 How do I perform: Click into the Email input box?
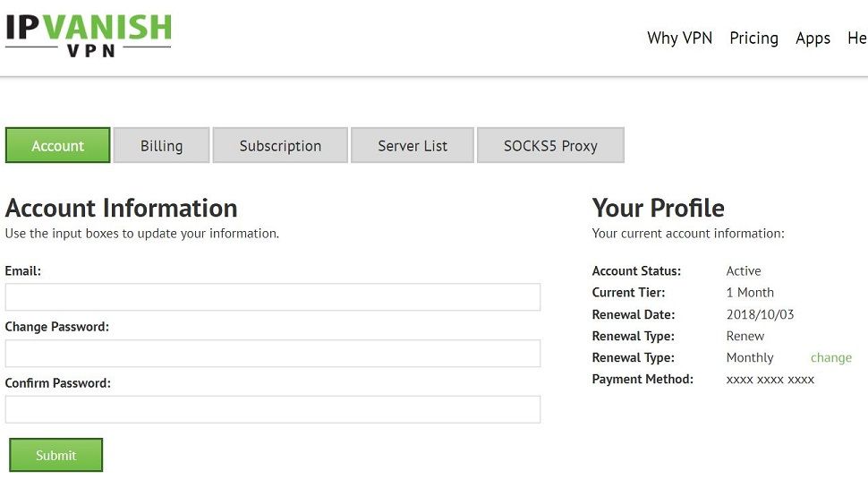[273, 297]
